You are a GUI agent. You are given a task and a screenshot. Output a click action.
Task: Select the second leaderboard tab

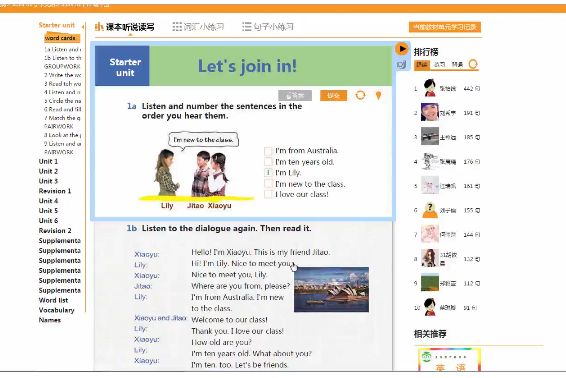pos(439,65)
